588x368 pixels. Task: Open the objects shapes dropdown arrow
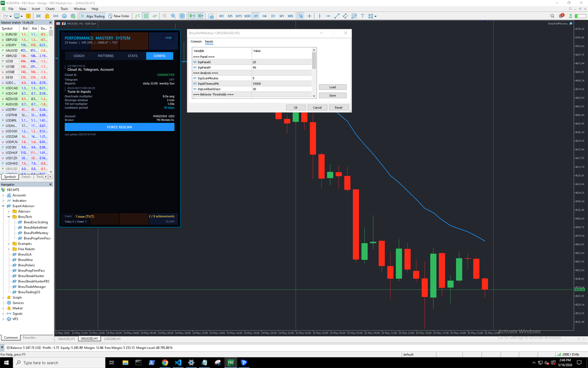pyautogui.click(x=376, y=16)
